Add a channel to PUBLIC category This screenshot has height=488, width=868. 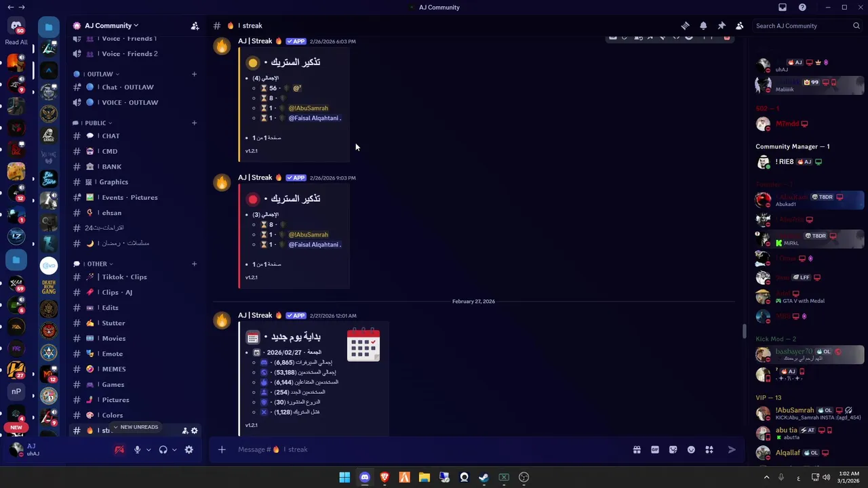click(x=194, y=123)
